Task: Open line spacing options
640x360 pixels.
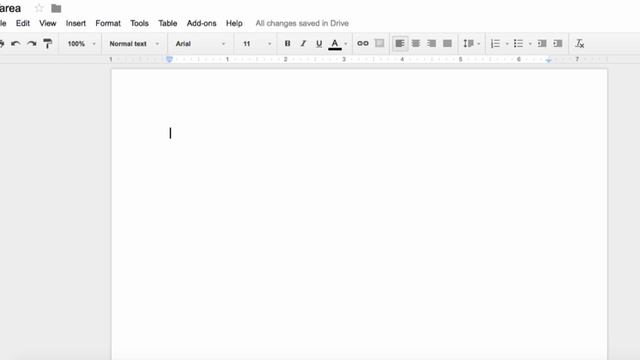Action: click(x=471, y=43)
